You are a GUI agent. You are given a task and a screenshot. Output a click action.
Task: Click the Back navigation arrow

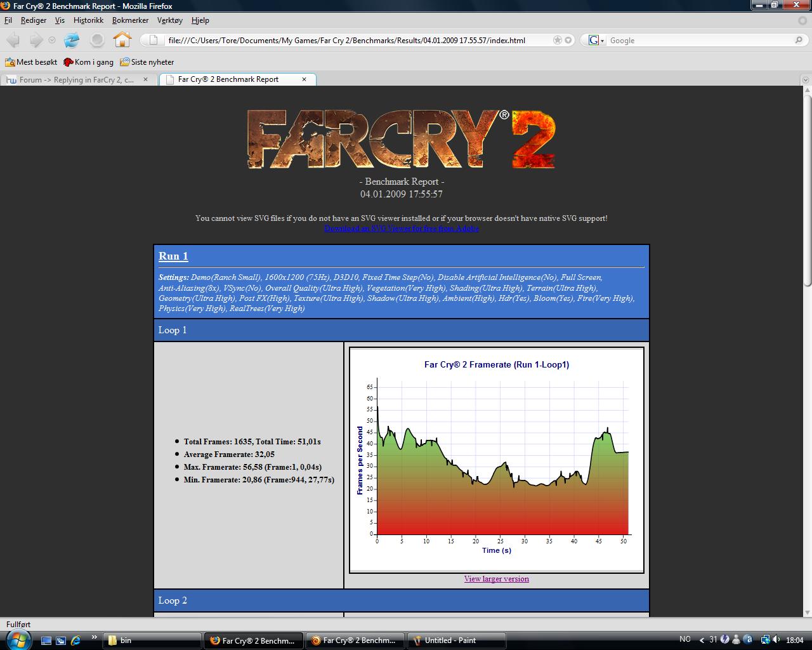[x=13, y=40]
